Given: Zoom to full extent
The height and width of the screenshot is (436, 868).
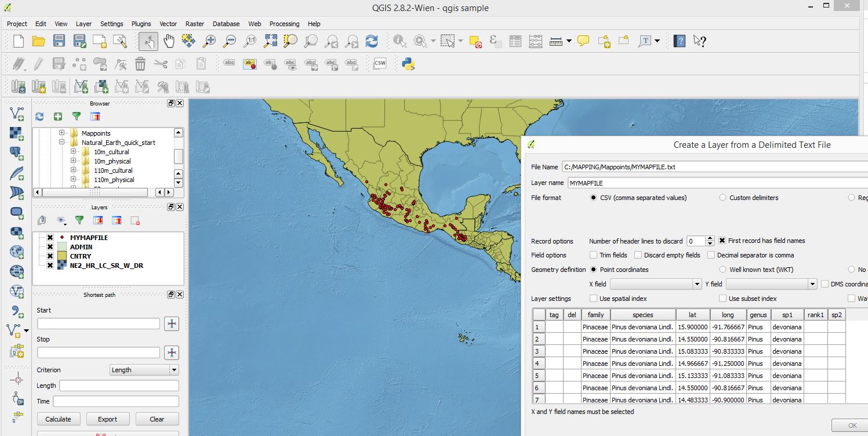Looking at the screenshot, I should point(270,41).
